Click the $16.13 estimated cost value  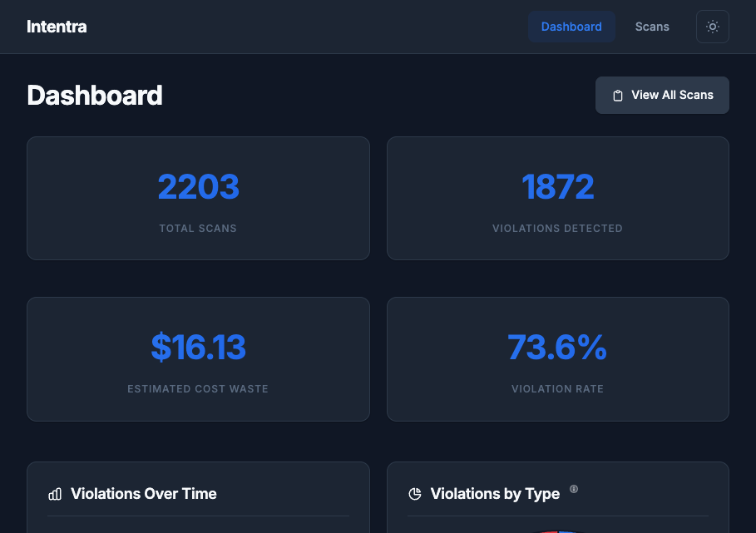(x=198, y=348)
